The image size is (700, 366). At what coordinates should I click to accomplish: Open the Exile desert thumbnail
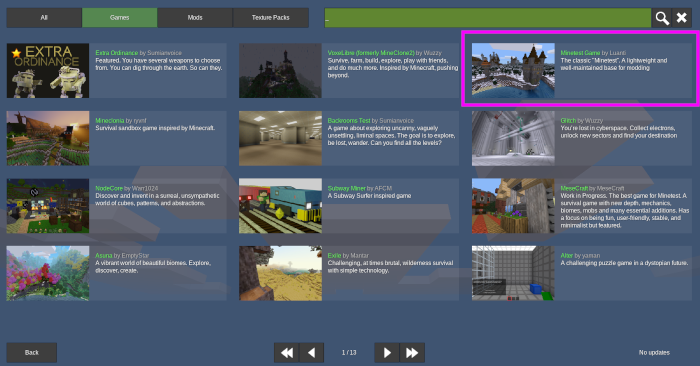point(280,274)
